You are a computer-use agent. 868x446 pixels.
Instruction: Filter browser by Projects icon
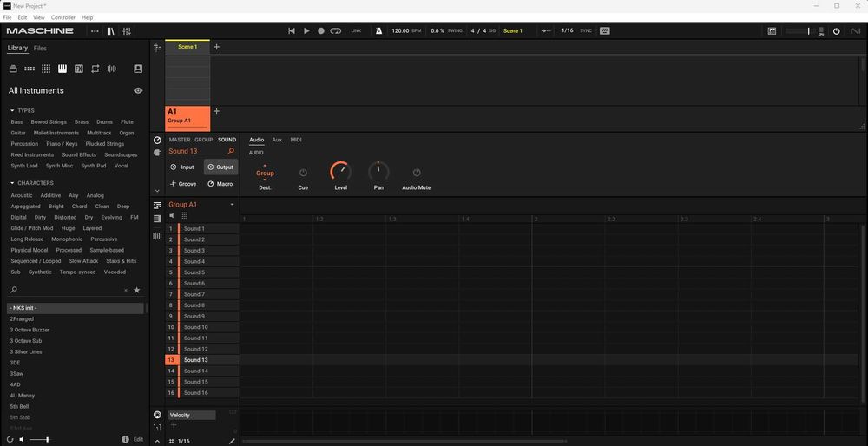pos(13,69)
